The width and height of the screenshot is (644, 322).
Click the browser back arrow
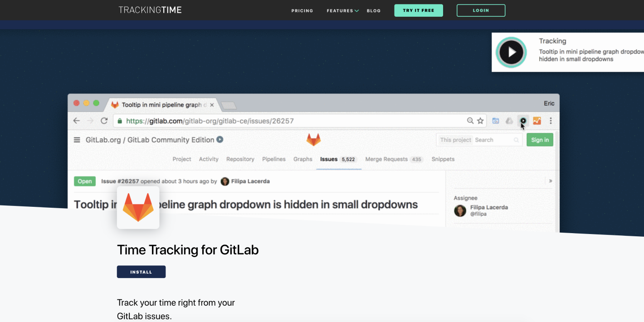tap(77, 121)
